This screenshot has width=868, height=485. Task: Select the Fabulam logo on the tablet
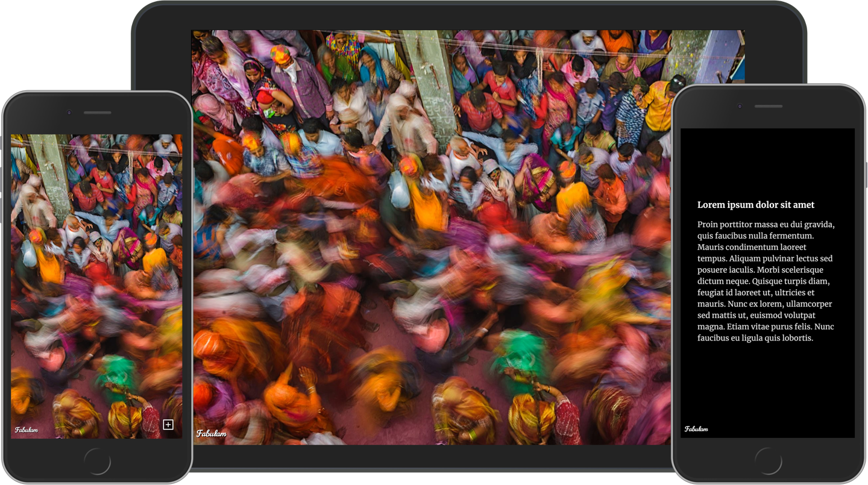click(212, 433)
